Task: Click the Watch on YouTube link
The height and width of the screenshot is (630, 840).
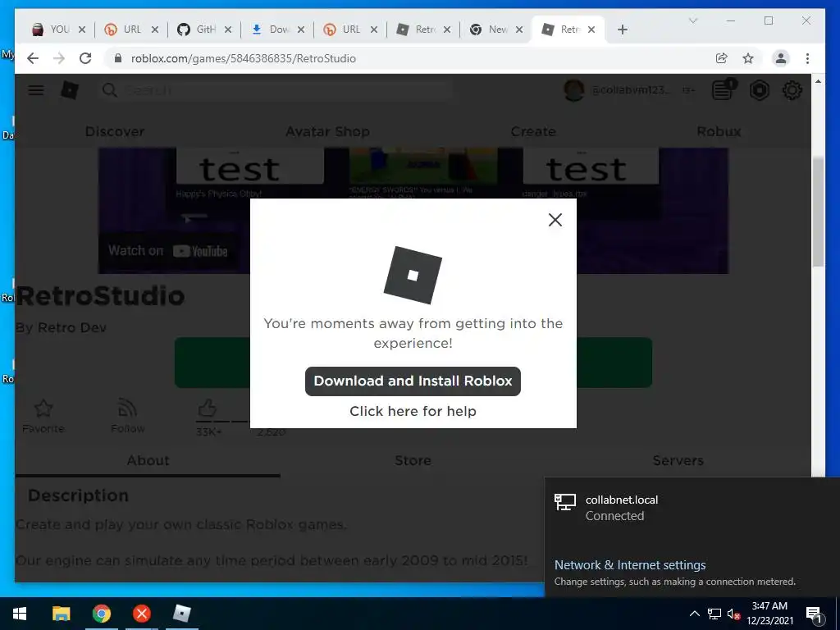Action: point(167,251)
